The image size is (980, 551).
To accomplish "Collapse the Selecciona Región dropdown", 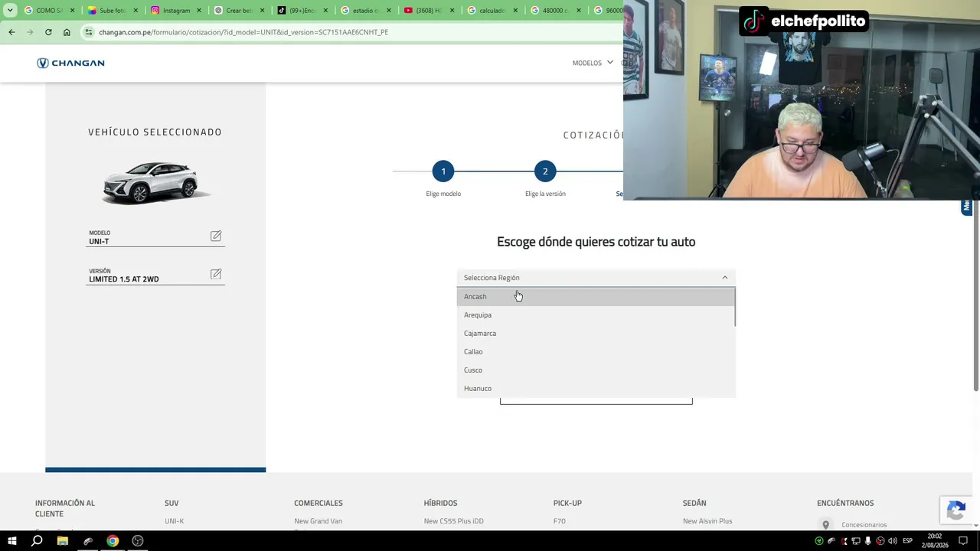I will click(725, 278).
